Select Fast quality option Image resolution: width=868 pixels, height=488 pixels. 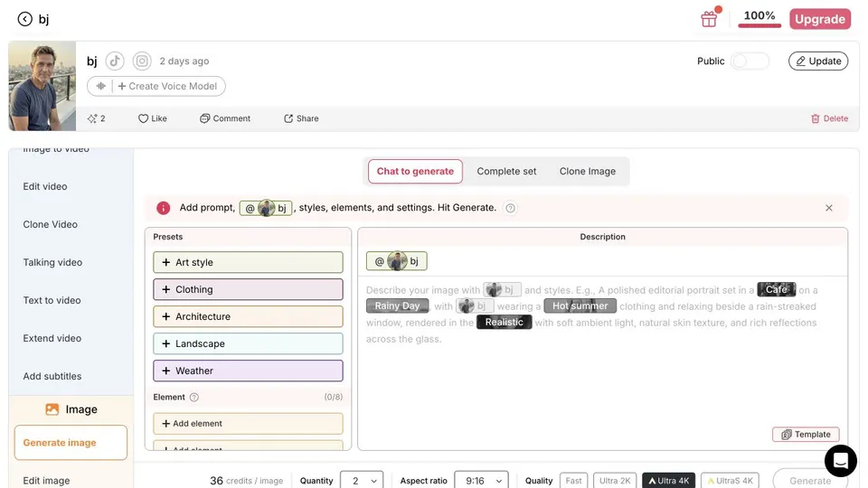(573, 481)
